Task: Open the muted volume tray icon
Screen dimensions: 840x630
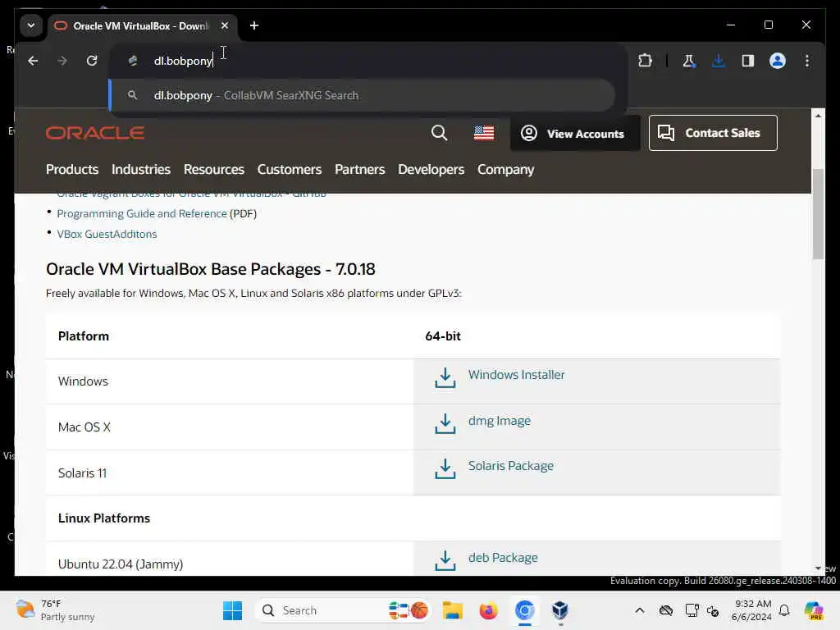Action: tap(713, 610)
